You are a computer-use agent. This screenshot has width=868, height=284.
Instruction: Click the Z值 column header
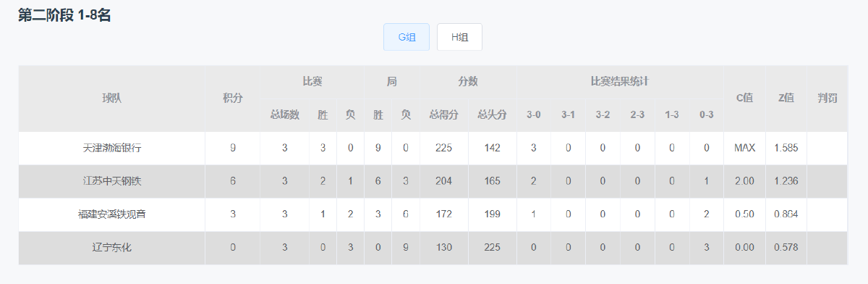click(786, 99)
